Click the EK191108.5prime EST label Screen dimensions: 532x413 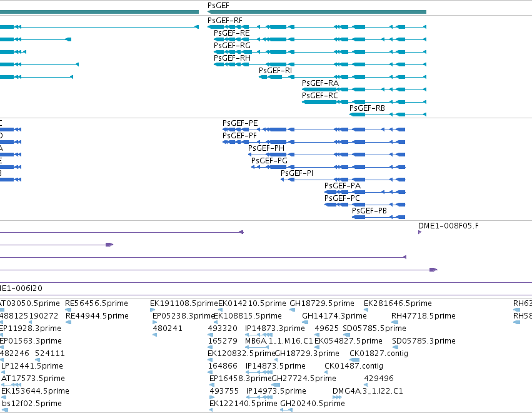point(184,303)
